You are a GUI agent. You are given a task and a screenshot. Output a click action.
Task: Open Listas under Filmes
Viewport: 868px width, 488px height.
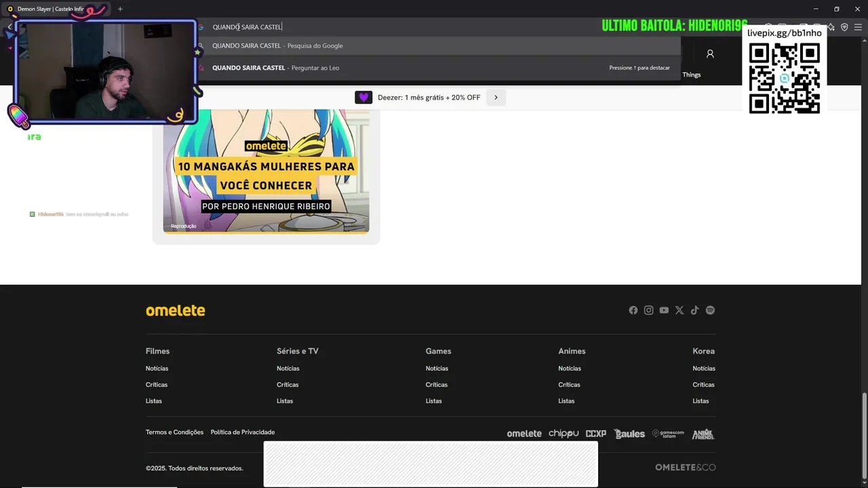(x=154, y=401)
